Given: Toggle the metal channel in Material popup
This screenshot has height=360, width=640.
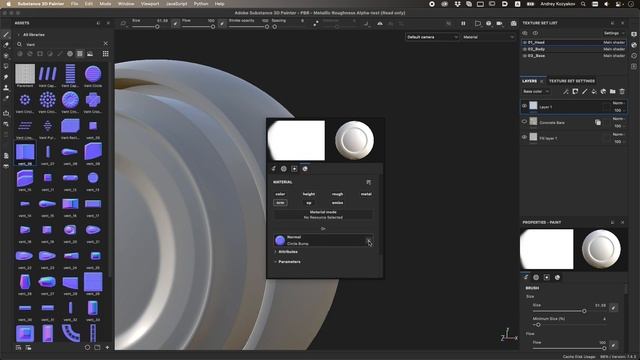Looking at the screenshot, I should 366,194.
